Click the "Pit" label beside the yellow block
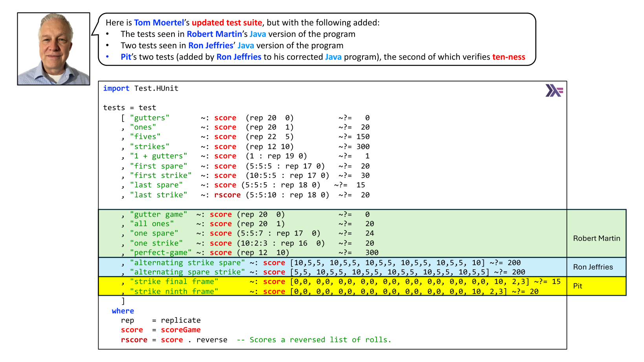This screenshot has height=362, width=644. click(578, 286)
